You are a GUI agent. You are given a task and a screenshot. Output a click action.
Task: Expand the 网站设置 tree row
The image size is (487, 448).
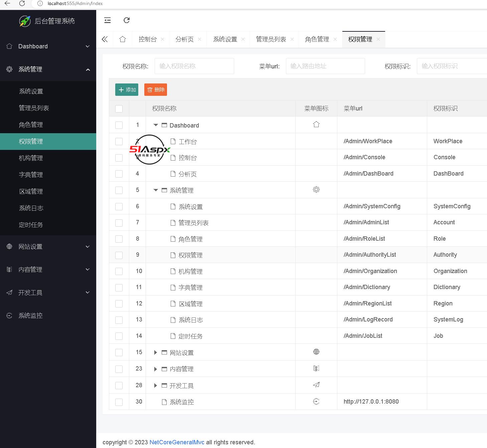click(x=156, y=353)
